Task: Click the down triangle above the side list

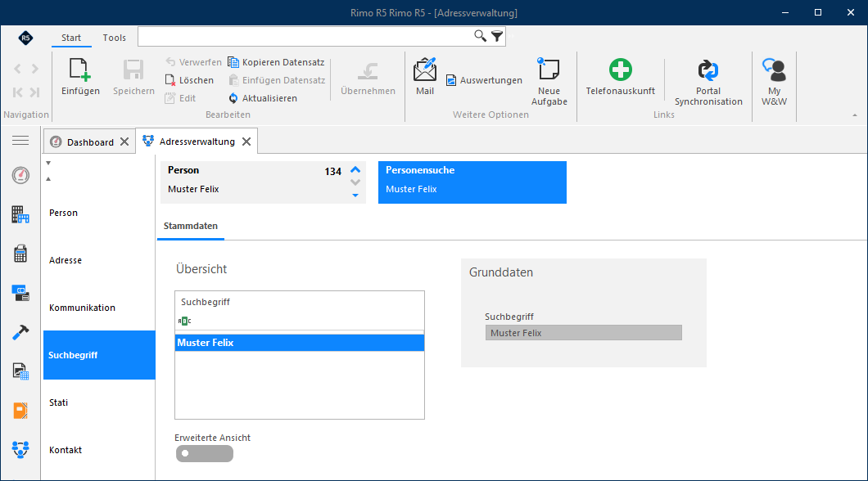Action: pyautogui.click(x=48, y=163)
